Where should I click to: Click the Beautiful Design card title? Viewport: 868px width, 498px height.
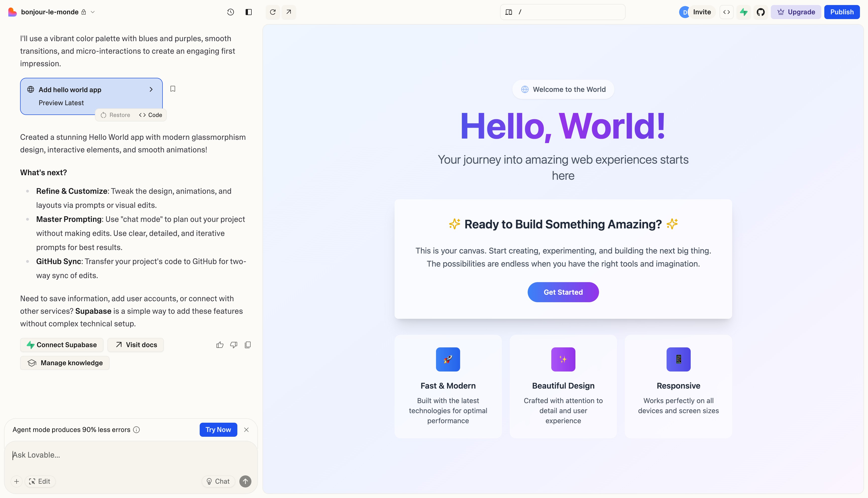click(x=563, y=386)
